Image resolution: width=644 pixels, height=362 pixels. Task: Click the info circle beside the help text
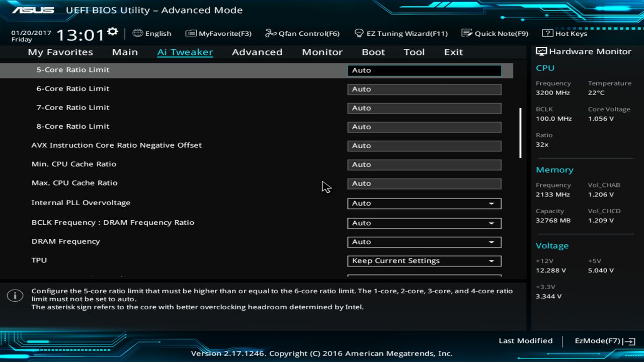pyautogui.click(x=15, y=296)
